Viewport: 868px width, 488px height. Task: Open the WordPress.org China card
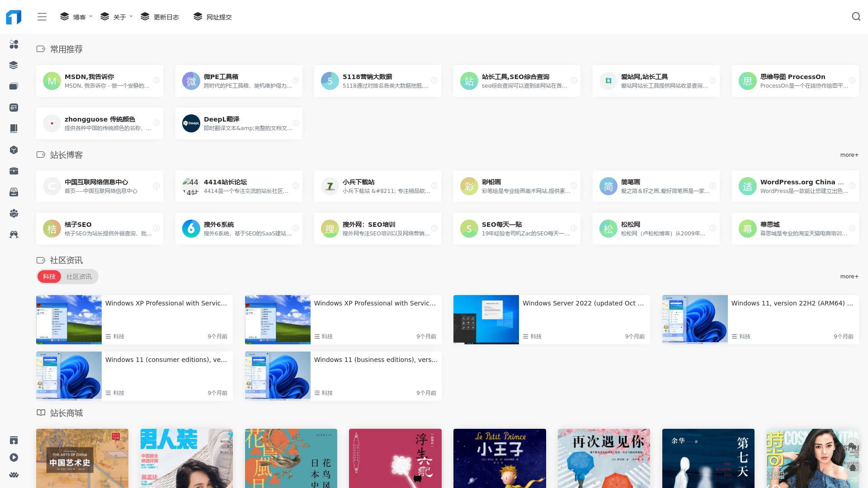795,186
